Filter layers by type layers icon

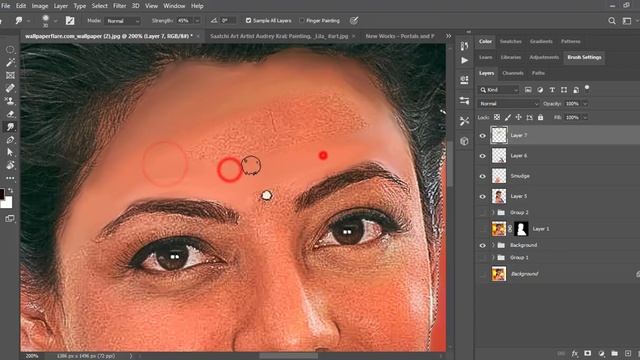[x=552, y=90]
